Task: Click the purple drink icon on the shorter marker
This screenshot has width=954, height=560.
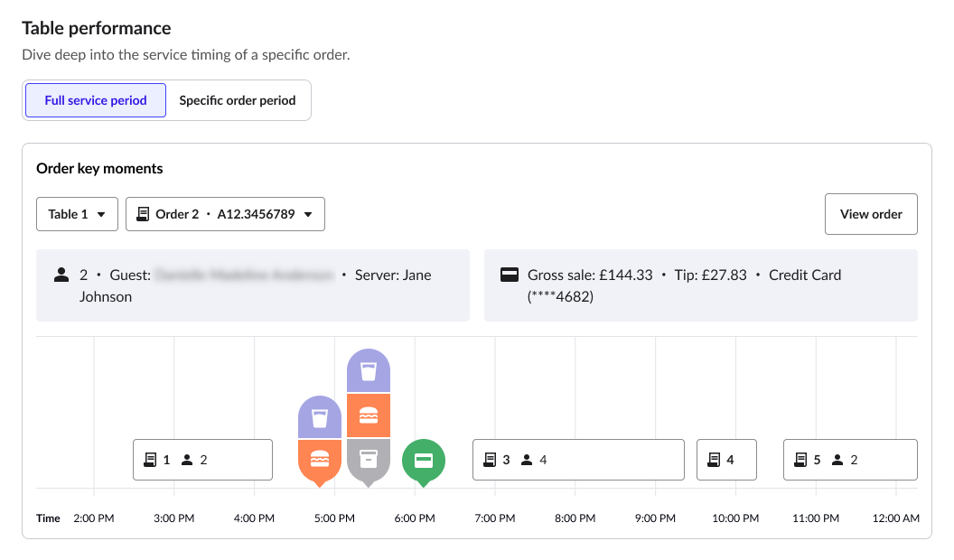Action: coord(320,417)
